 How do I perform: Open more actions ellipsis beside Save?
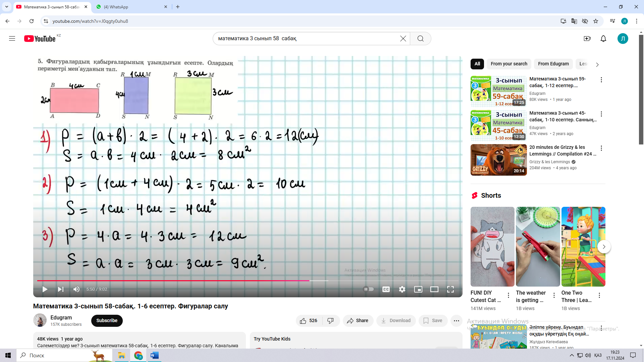pos(456,321)
